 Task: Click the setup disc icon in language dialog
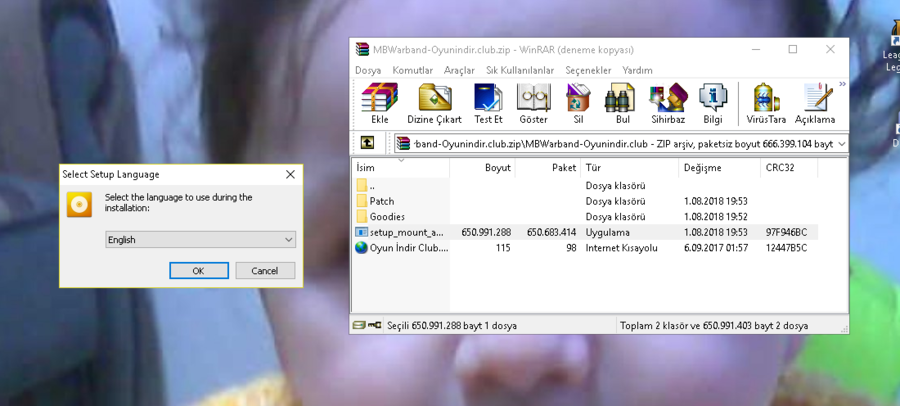tap(79, 204)
